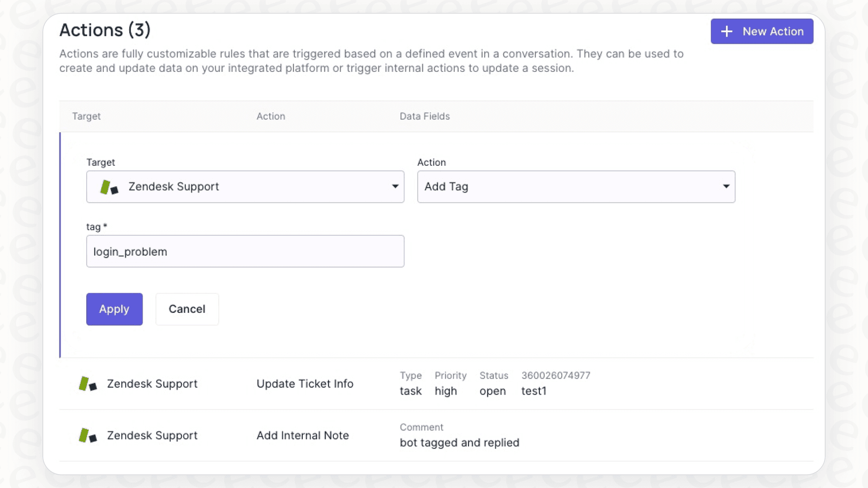Click the Comment label in Internal Note row
This screenshot has width=868, height=488.
422,427
